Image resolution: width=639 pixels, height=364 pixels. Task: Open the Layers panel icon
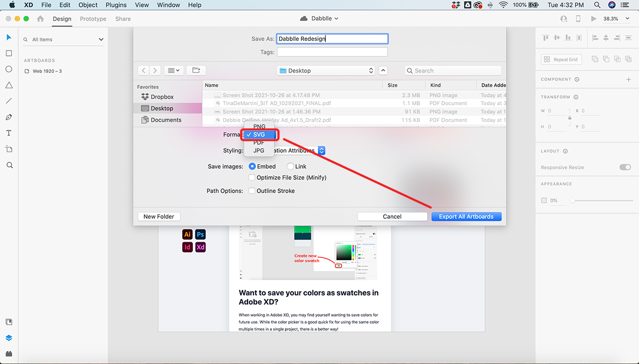click(9, 338)
